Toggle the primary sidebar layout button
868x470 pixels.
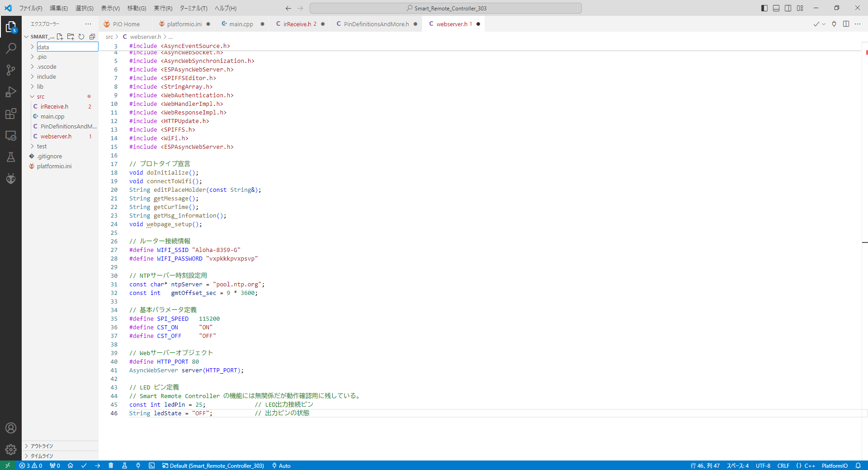coord(764,8)
